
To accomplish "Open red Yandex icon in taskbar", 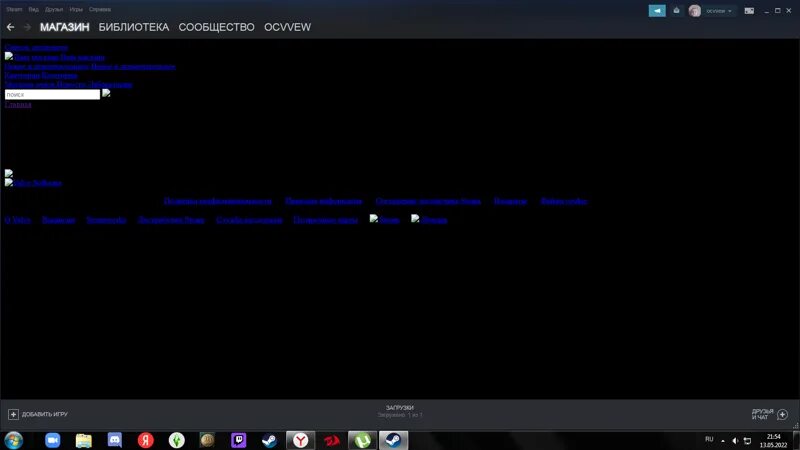I will coord(146,440).
